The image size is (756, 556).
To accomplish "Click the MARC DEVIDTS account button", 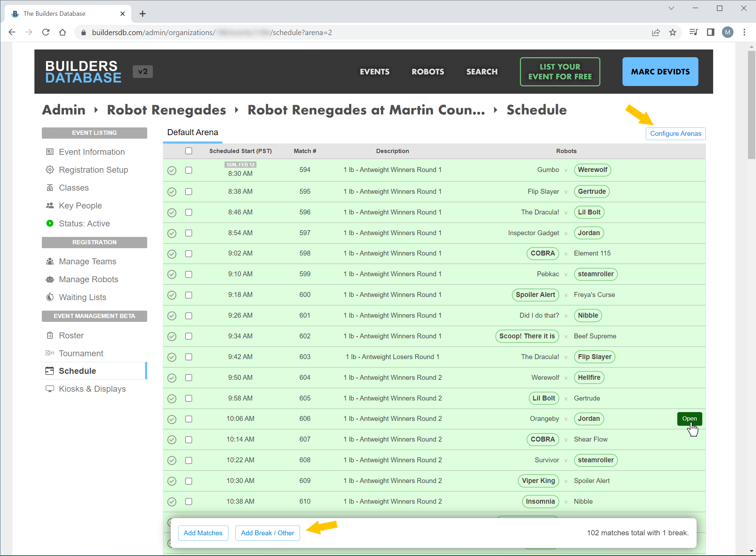I will [x=660, y=72].
